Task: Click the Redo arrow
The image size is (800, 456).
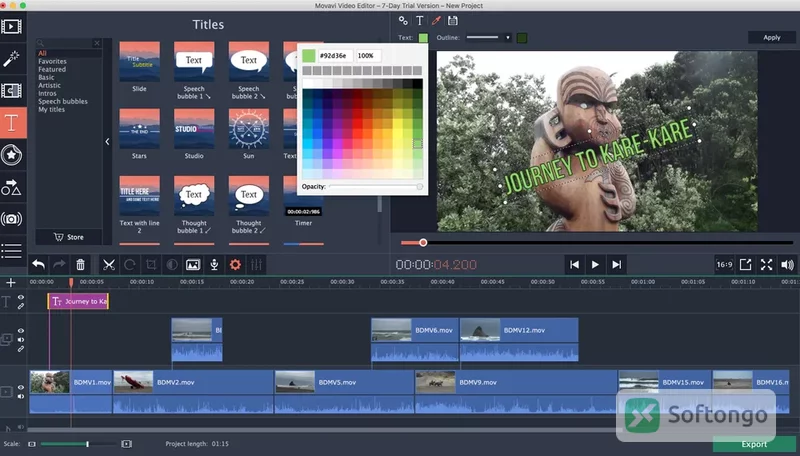Action: [x=60, y=264]
